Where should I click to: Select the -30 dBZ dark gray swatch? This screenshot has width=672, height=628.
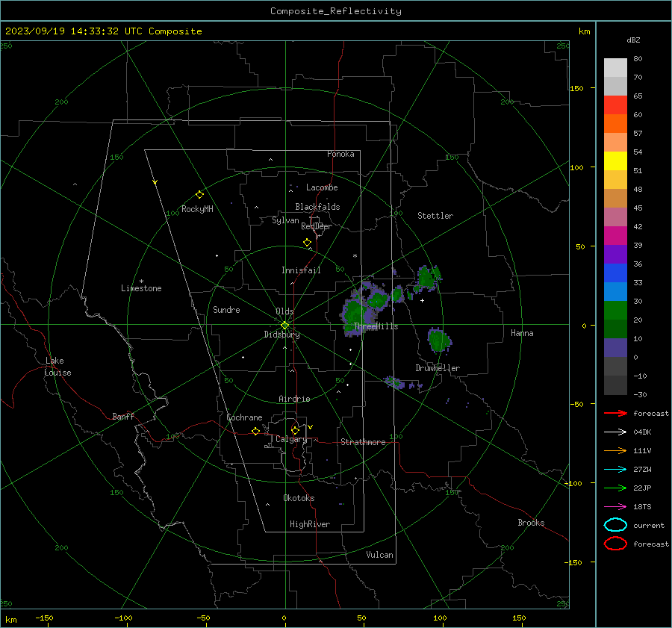[x=615, y=385]
